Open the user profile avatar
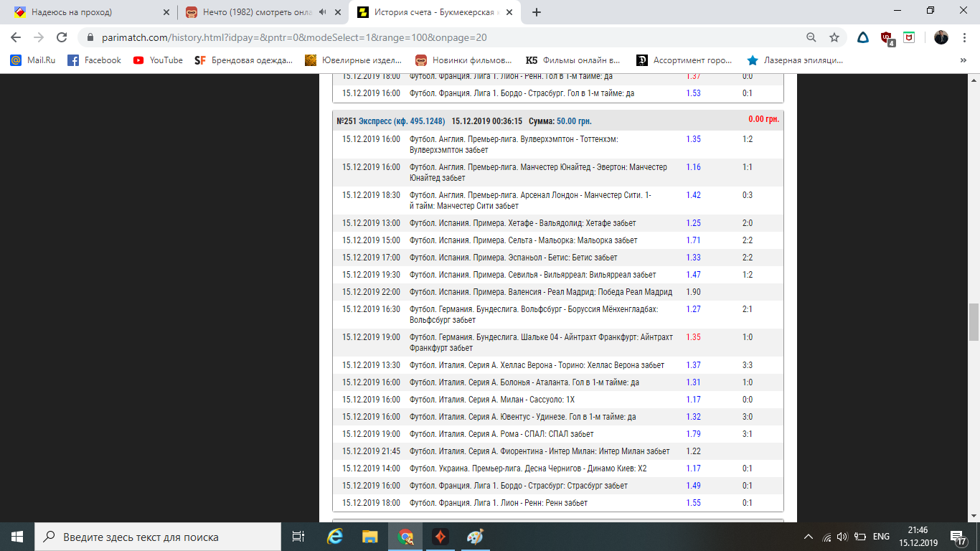This screenshot has width=980, height=551. (941, 37)
